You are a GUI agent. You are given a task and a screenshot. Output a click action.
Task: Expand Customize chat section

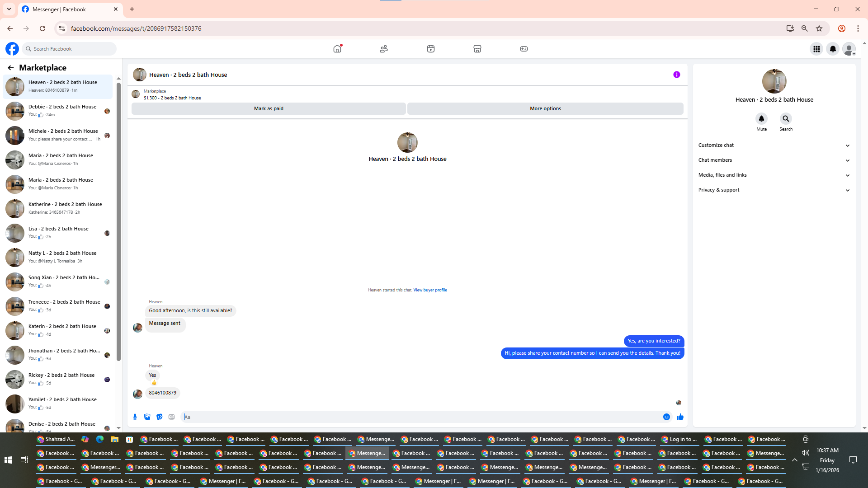point(774,145)
